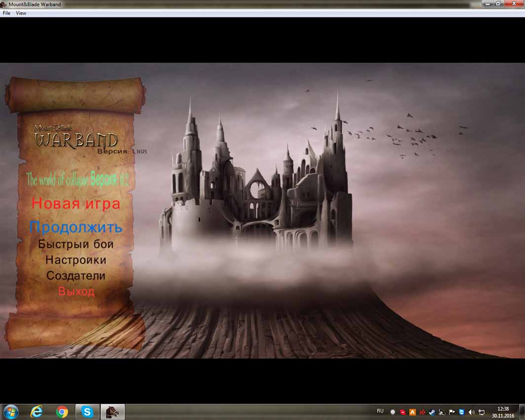
Task: Click Выход to exit the game
Action: tap(76, 291)
